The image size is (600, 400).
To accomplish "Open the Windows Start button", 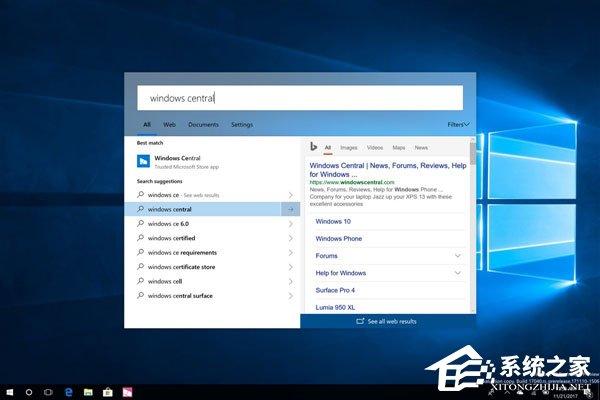I will (x=10, y=392).
